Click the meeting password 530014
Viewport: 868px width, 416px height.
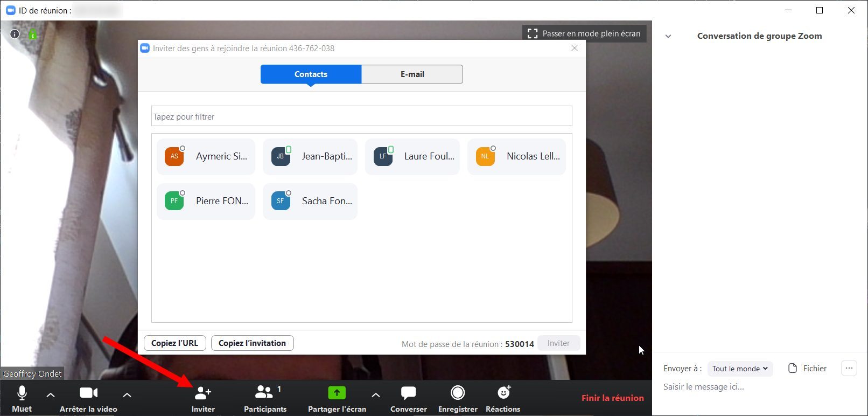(x=520, y=344)
